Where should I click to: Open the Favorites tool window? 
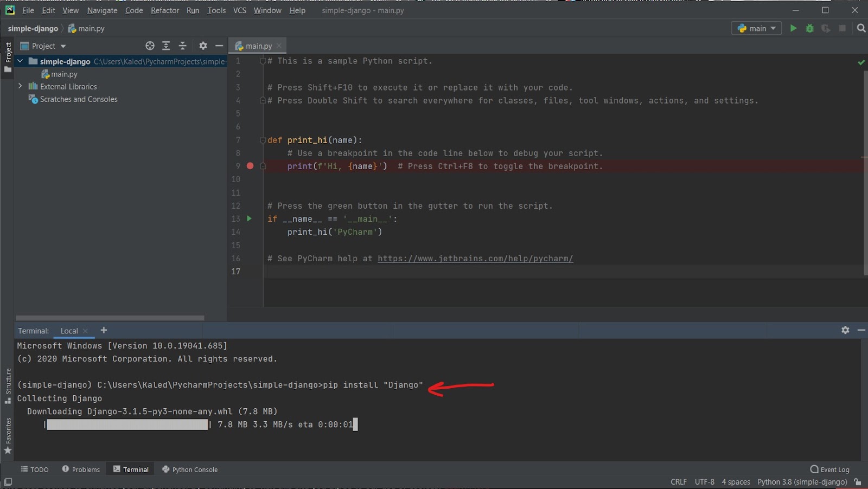[x=8, y=436]
